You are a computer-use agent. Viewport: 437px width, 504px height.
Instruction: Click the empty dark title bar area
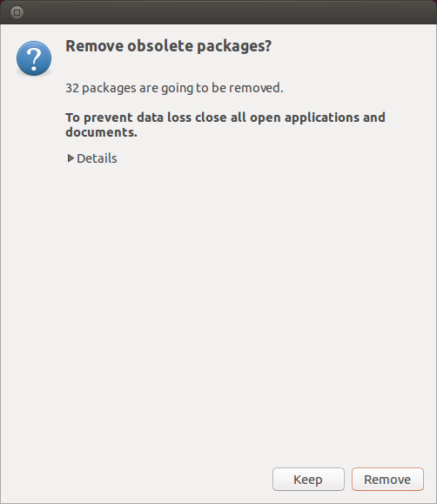click(x=225, y=12)
